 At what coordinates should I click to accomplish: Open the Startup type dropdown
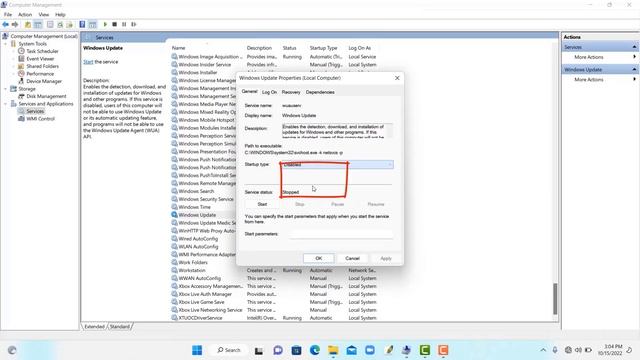pos(337,164)
